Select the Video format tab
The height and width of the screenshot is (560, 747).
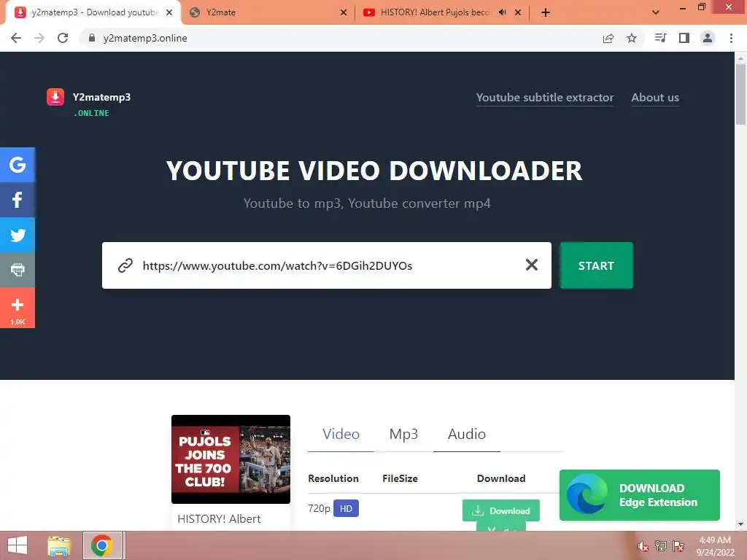341,435
